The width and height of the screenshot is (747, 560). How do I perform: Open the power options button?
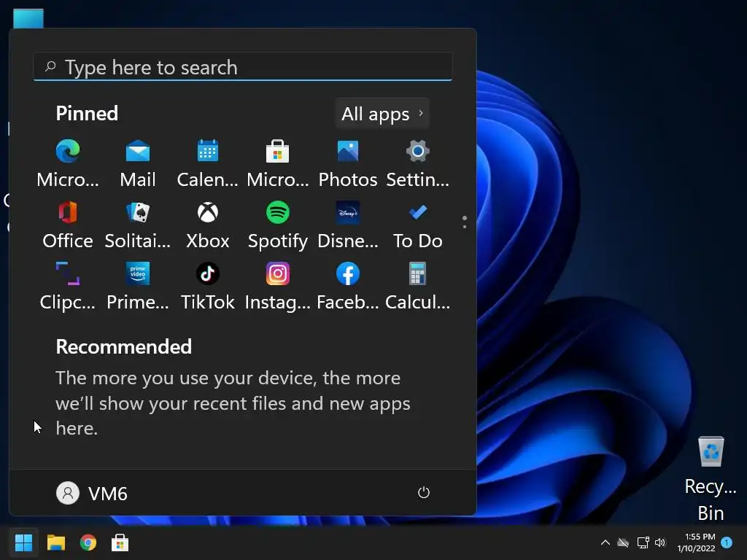click(424, 492)
